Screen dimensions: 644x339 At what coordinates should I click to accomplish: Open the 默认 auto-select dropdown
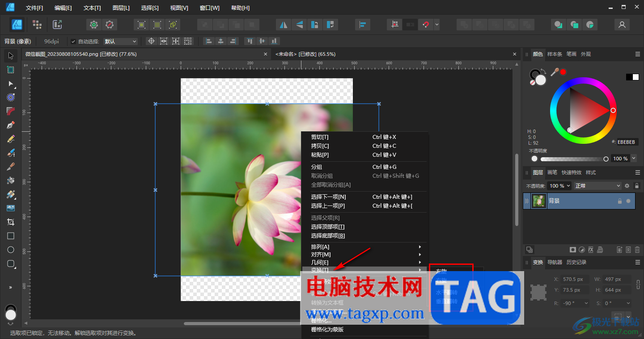[120, 42]
